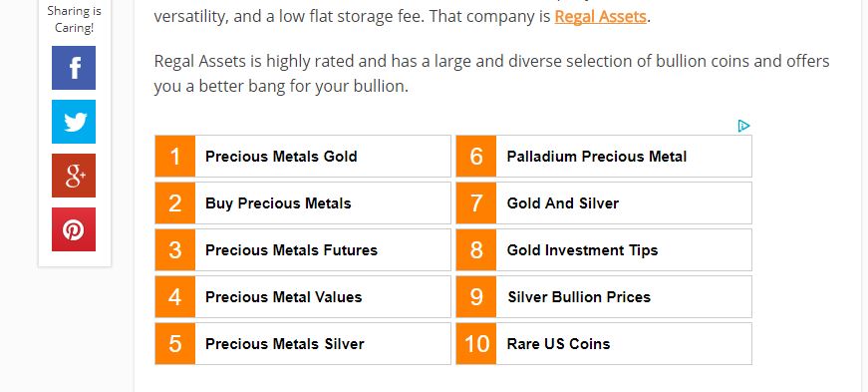This screenshot has height=392, width=868.
Task: Open the Regal Assets link
Action: 600,17
